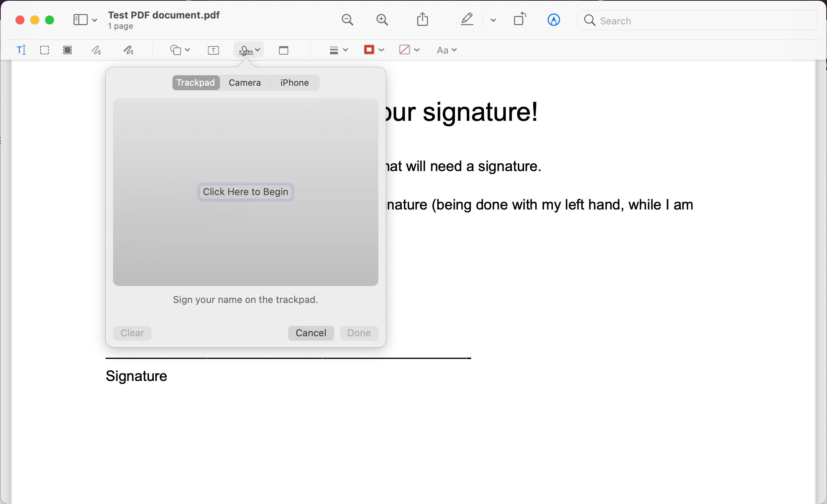Select the Rectangular Selection tool
This screenshot has height=504, width=827.
(44, 50)
